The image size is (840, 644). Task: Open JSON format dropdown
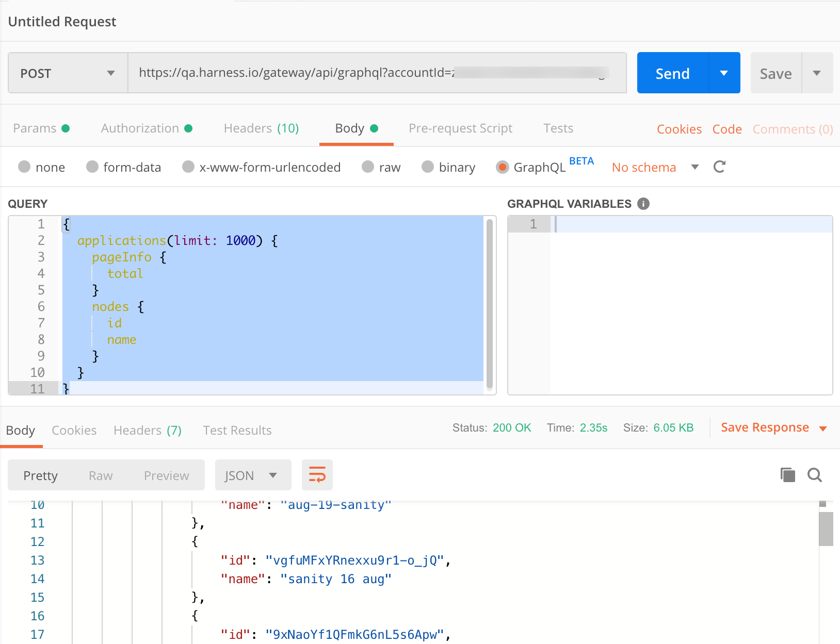click(253, 475)
